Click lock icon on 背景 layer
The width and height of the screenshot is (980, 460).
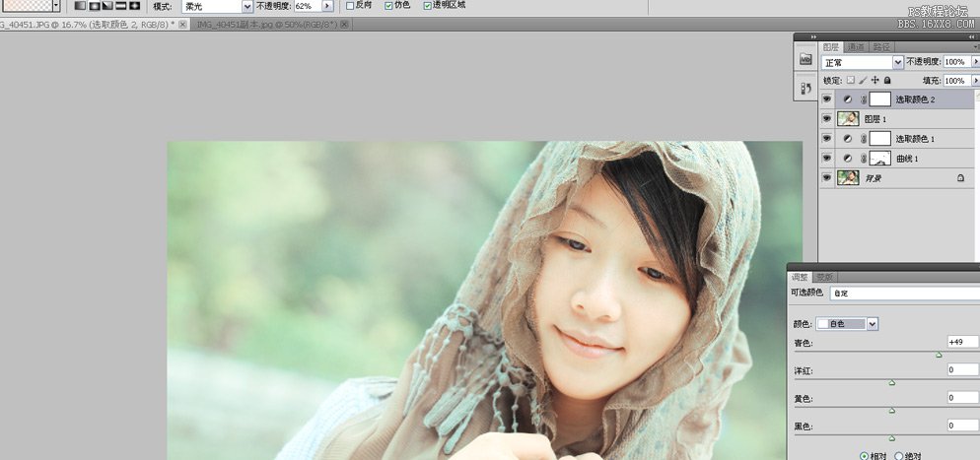960,178
